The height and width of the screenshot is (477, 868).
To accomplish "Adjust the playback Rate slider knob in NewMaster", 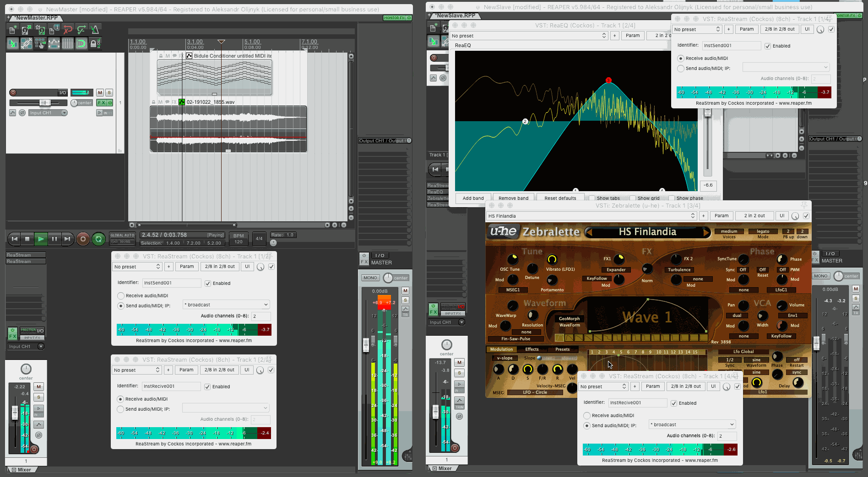I will coord(273,243).
